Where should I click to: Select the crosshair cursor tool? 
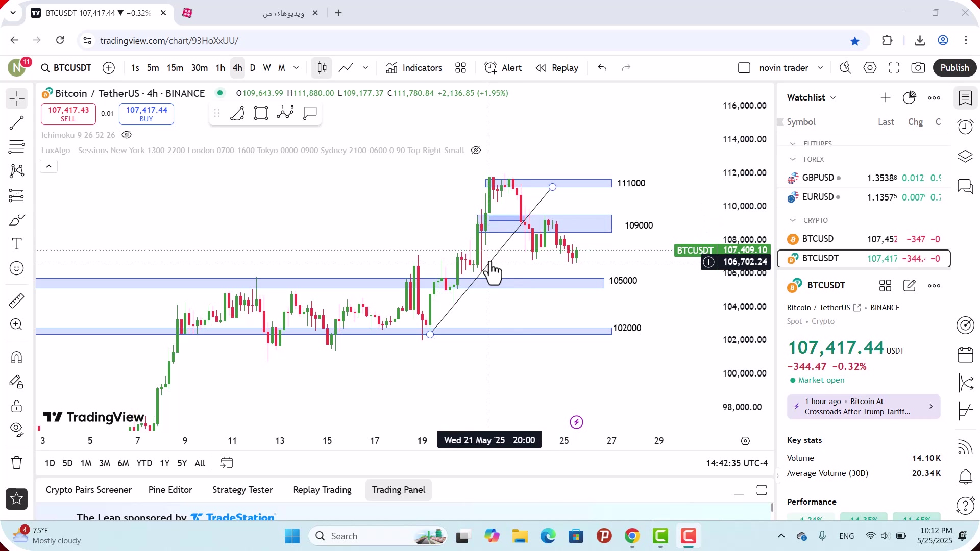(x=17, y=98)
